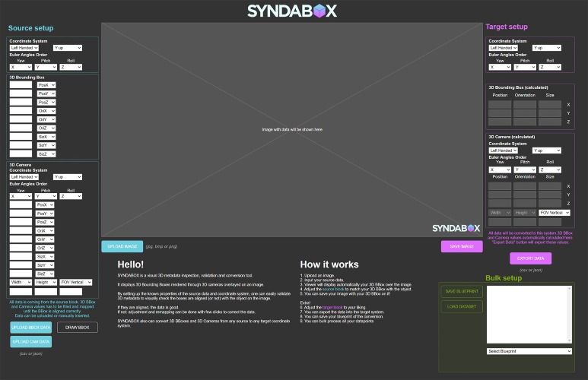Open Y up dropdown in source 3D Camera
The image size is (588, 380).
tap(68, 177)
